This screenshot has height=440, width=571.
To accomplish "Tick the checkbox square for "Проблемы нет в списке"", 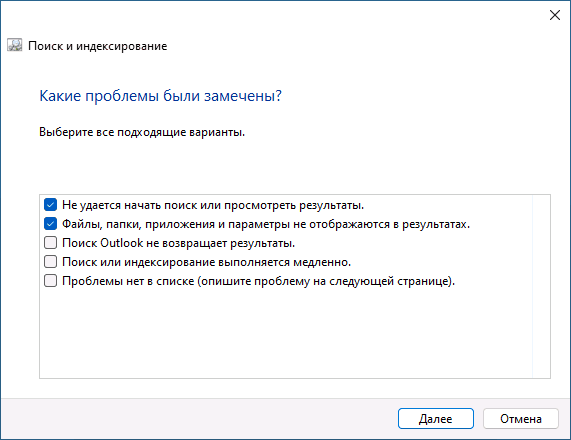I will (50, 280).
